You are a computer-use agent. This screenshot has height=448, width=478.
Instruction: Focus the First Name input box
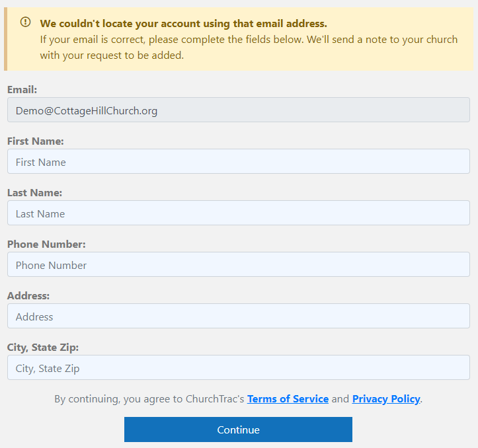(239, 161)
